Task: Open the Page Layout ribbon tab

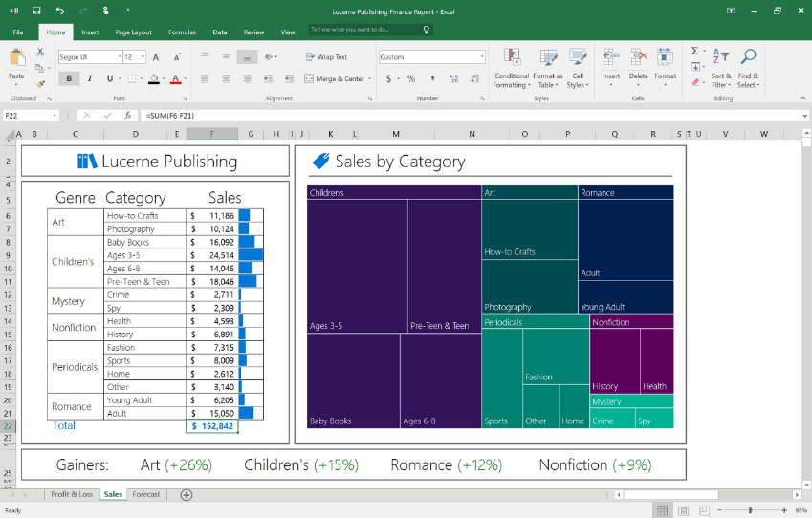Action: [x=133, y=32]
